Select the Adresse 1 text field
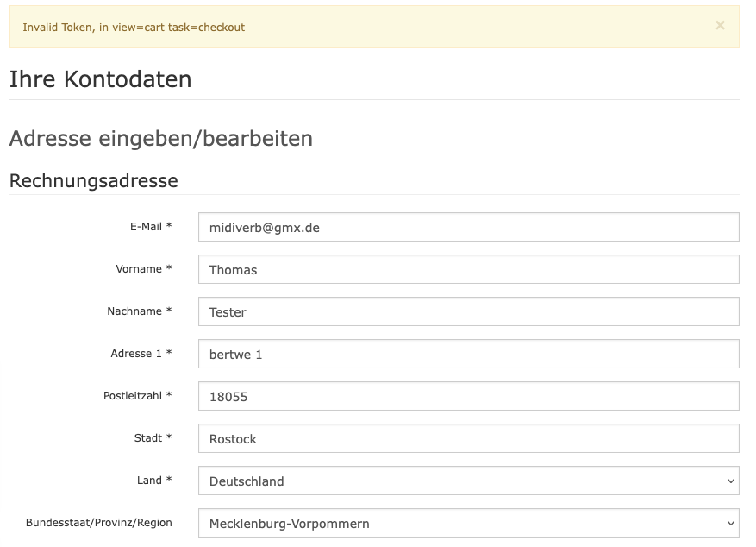 [468, 354]
